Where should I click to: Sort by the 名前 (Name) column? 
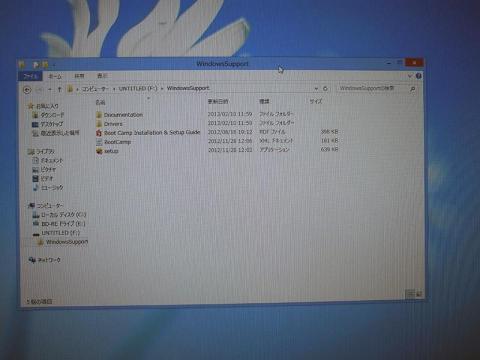(x=100, y=102)
